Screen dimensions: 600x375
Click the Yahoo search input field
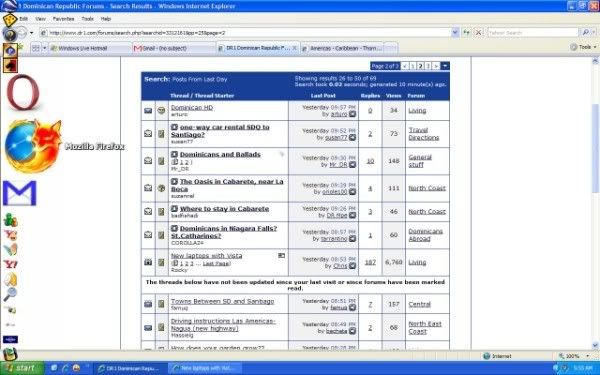click(533, 33)
